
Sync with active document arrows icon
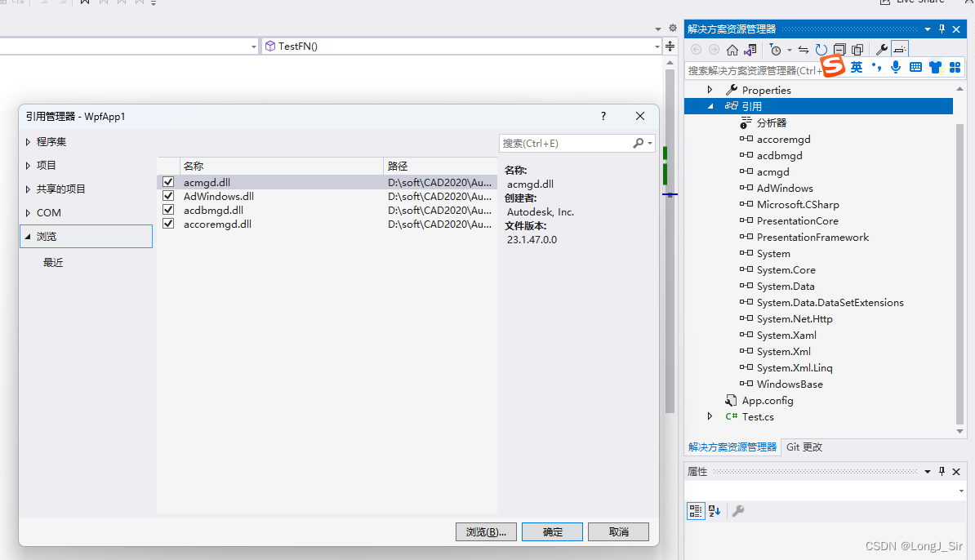click(x=804, y=50)
